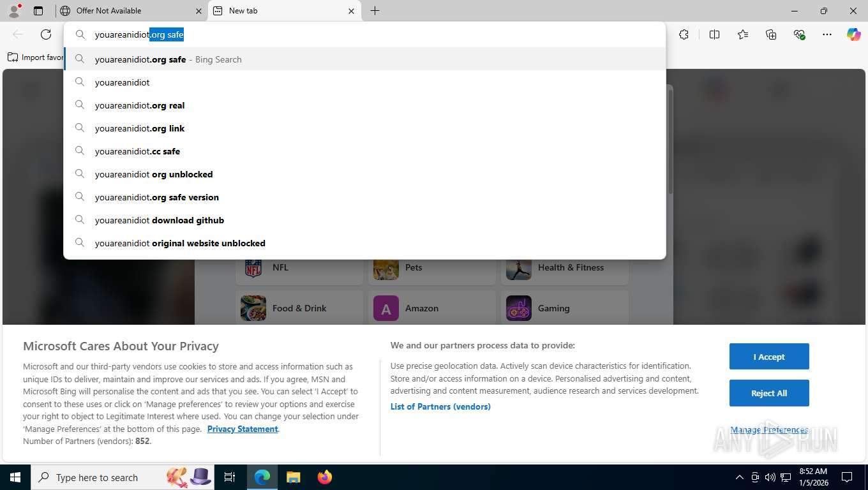
Task: Accept cookies with I Accept button
Action: (769, 357)
